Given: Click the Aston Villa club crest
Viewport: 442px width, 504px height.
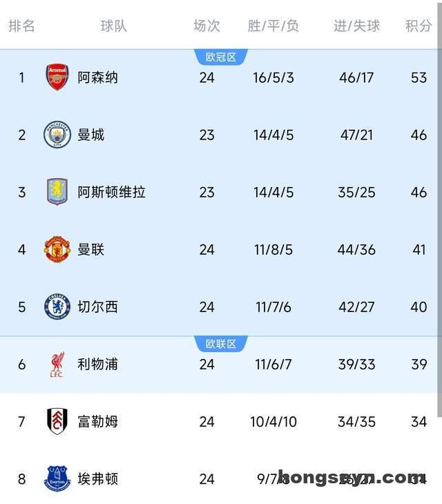Looking at the screenshot, I should point(57,192).
